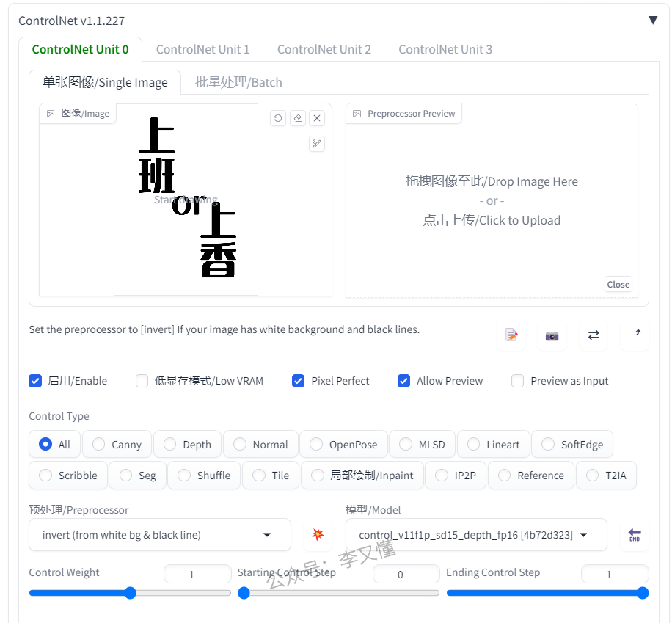The height and width of the screenshot is (623, 672).
Task: Click the curved arrow send-dimensions icon
Action: [635, 334]
